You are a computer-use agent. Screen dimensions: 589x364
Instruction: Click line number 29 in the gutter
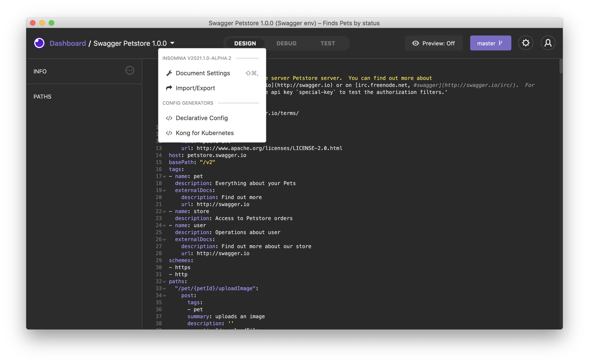(x=159, y=261)
